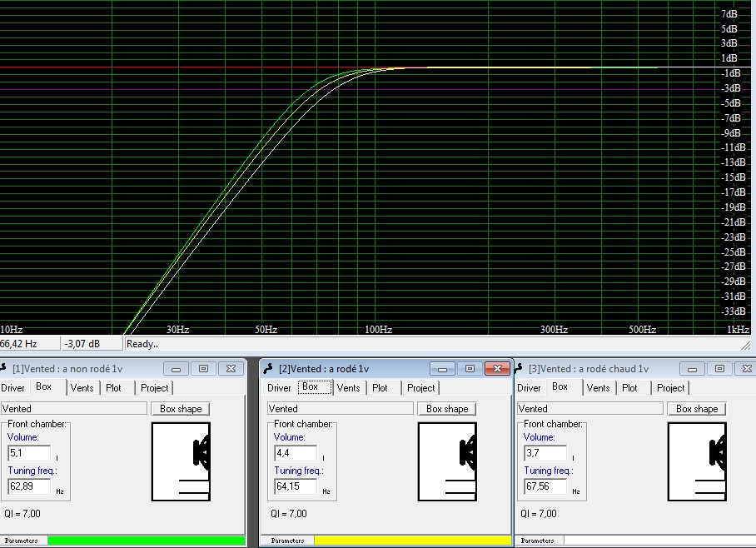Screen dimensions: 756x548
Task: Maximize the '[1]Vented : a non rodé 1v' window
Action: [203, 368]
